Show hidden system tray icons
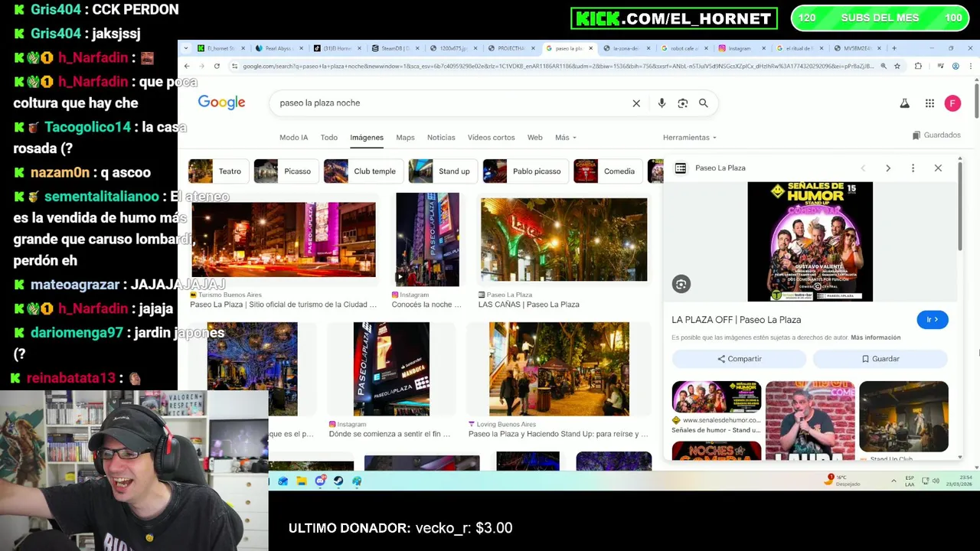 click(893, 481)
